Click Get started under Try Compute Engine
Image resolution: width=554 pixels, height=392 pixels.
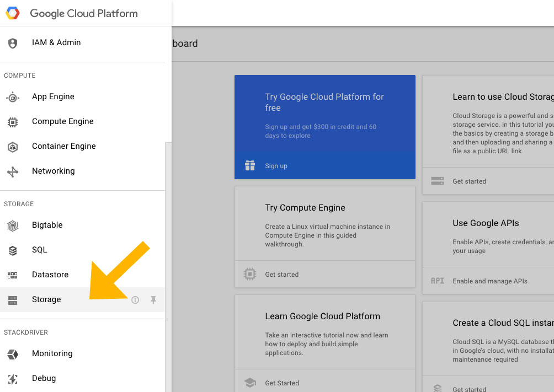click(281, 275)
